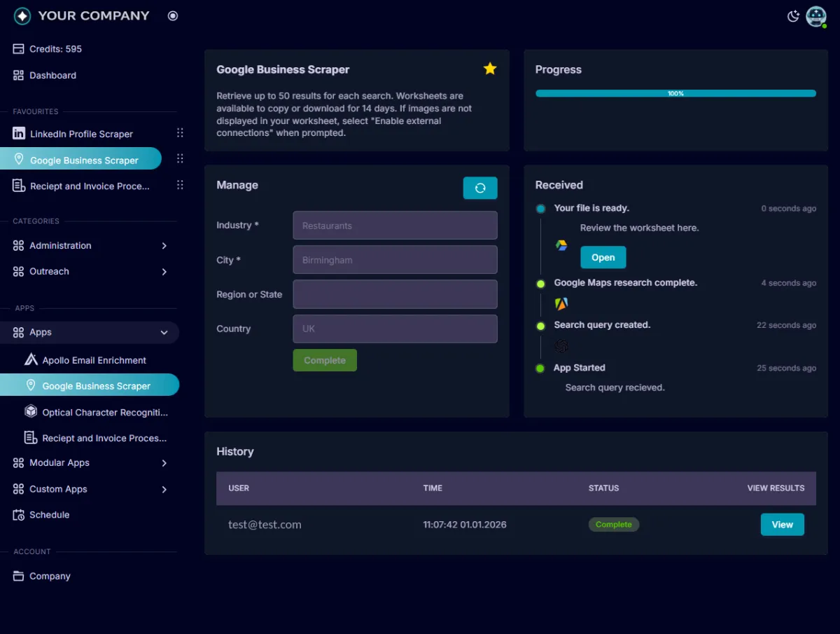The width and height of the screenshot is (840, 634).
Task: Click the Apollo logo icon in Apps
Action: 31,359
